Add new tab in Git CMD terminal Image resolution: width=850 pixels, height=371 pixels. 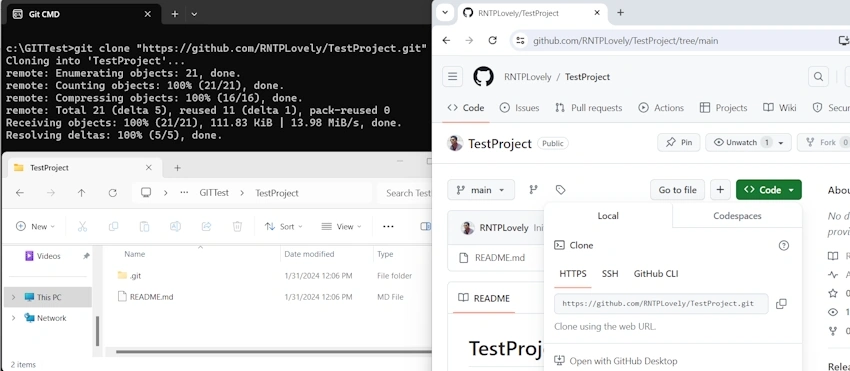[175, 14]
